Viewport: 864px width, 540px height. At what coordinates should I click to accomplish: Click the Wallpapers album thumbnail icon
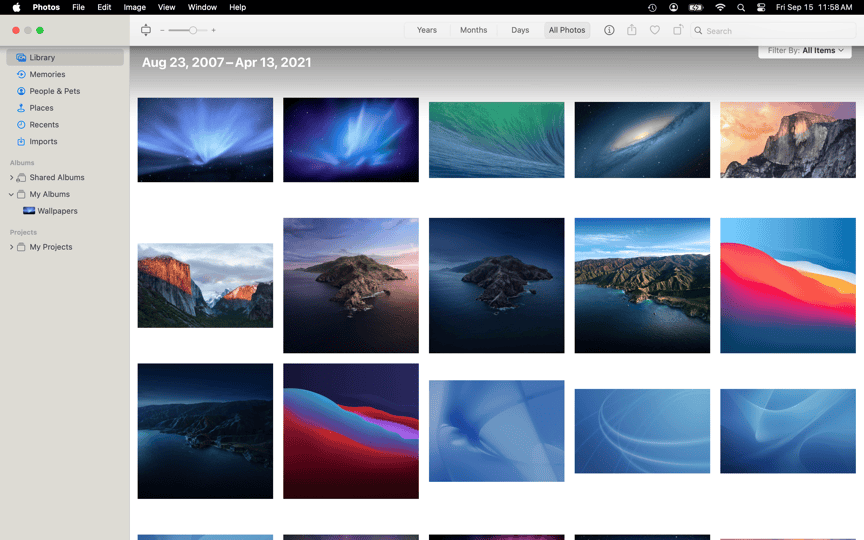tap(29, 210)
